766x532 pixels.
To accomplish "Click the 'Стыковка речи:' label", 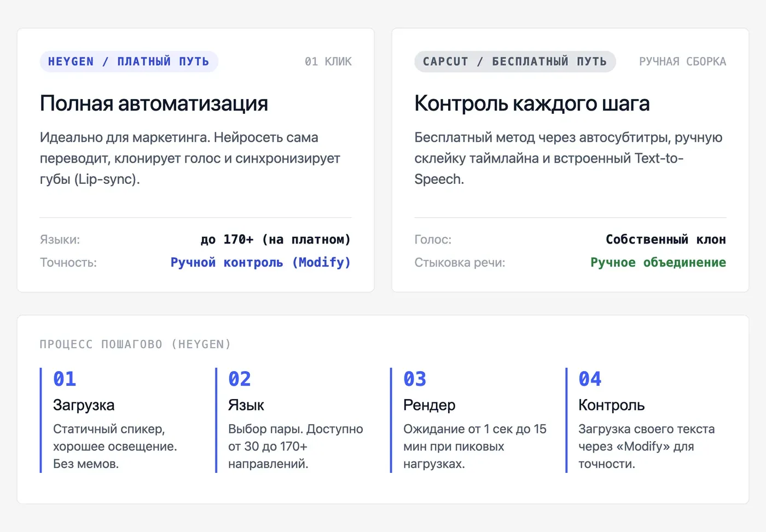I will 460,263.
